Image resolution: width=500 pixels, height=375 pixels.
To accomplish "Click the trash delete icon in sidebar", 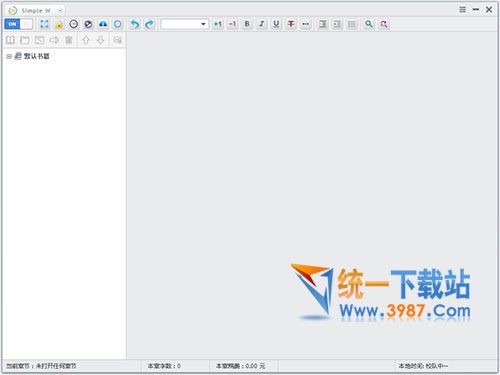I will pos(69,40).
